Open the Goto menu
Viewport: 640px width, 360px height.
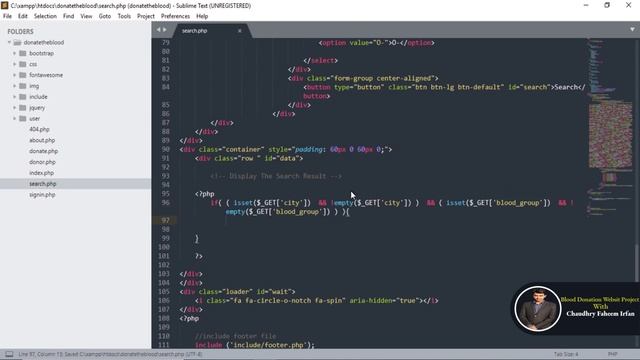point(104,16)
